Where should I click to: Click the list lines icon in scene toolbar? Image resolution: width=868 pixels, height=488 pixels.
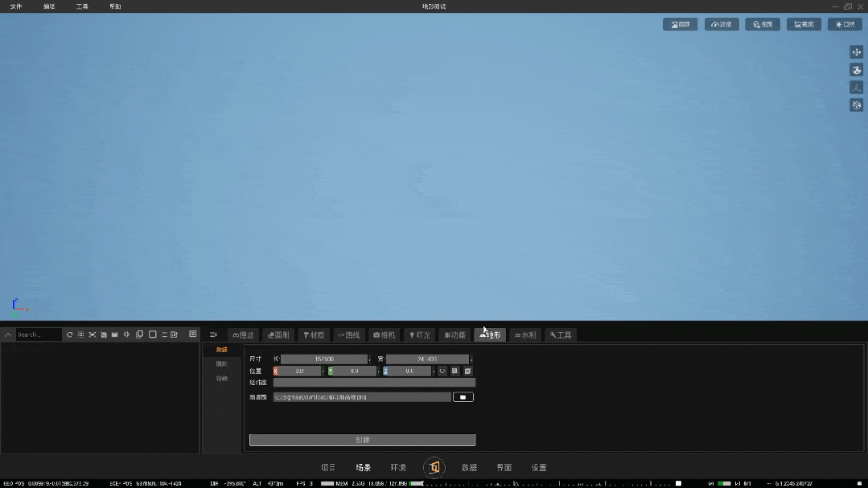pos(164,334)
